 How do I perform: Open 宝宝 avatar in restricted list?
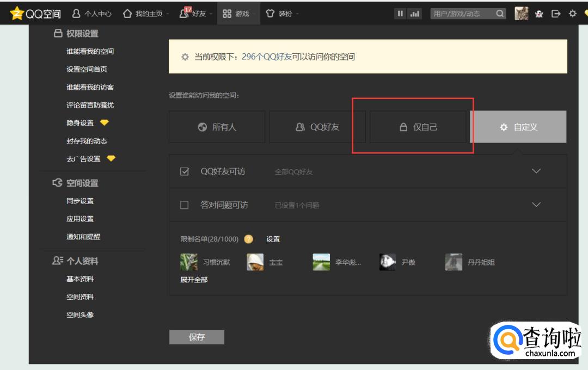(255, 262)
